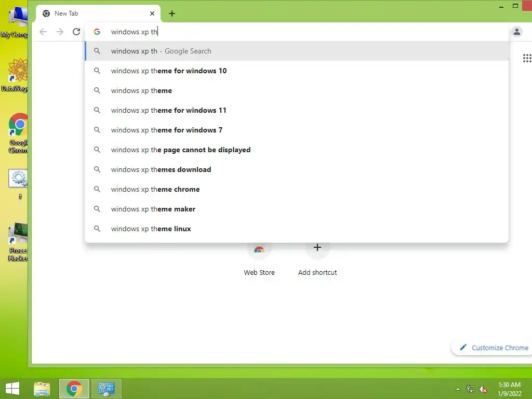The image size is (532, 399).
Task: Click the browser back arrow
Action: pyautogui.click(x=43, y=32)
